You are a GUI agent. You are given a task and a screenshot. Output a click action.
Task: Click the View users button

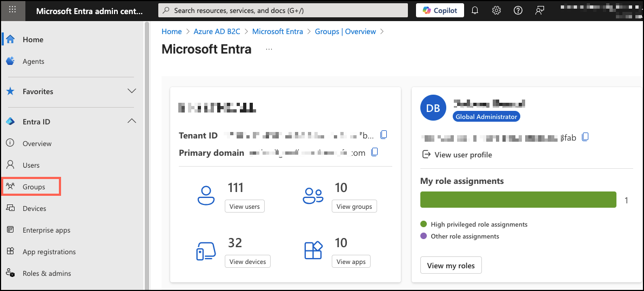(244, 206)
